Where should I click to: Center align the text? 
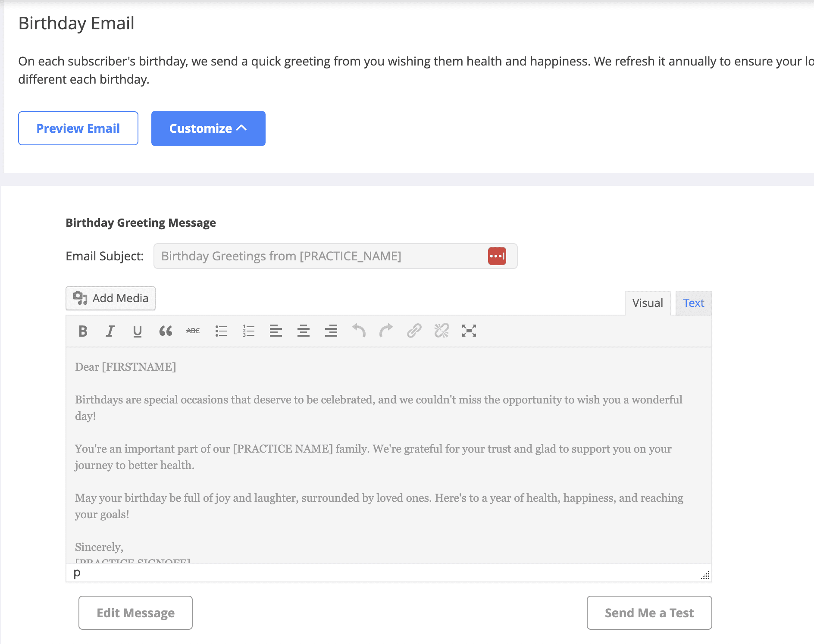pyautogui.click(x=304, y=331)
